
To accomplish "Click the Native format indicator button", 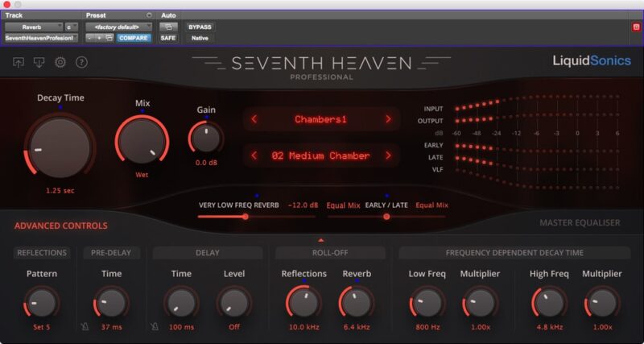I will tap(200, 38).
